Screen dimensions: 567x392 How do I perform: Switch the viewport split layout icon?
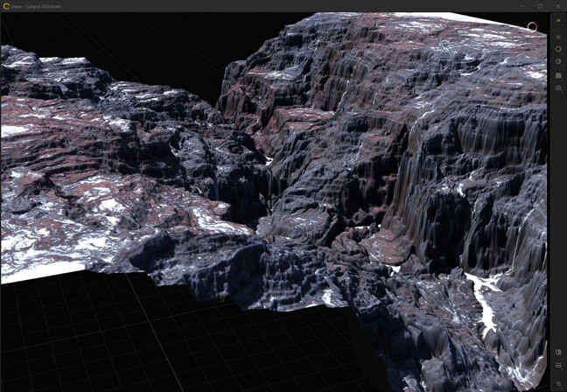(558, 353)
